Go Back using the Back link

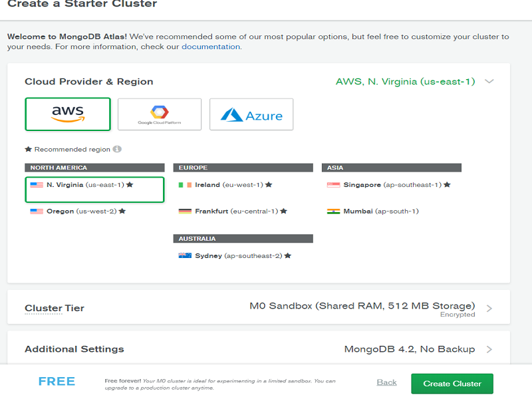386,382
